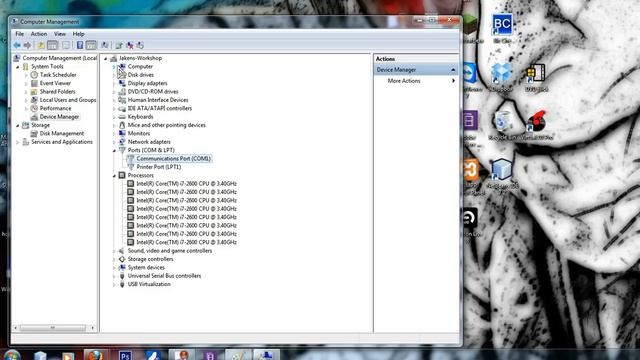Open the Firefox icon in taskbar
This screenshot has width=640, height=360.
coord(96,355)
